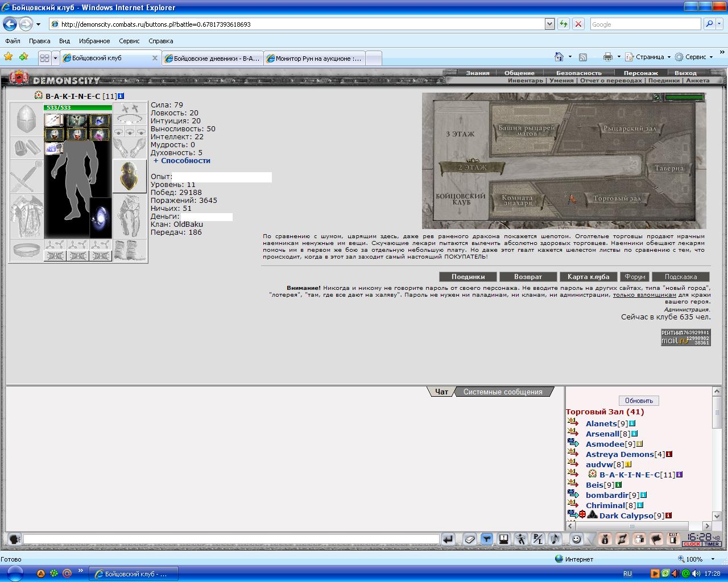The image size is (728, 582).
Task: Go to Таверна on the map
Action: [x=668, y=168]
